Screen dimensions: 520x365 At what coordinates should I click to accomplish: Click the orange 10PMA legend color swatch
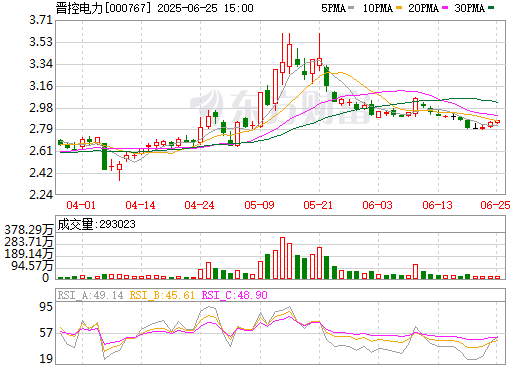(399, 8)
